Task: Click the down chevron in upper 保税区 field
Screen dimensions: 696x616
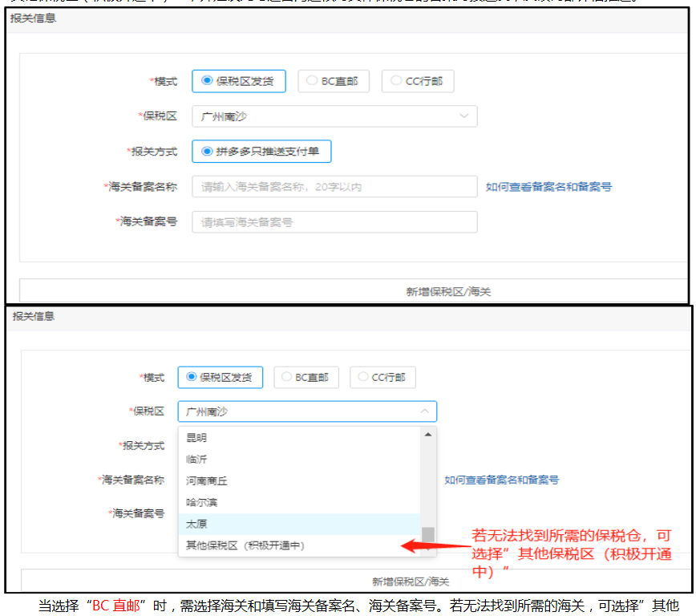Action: pos(463,116)
